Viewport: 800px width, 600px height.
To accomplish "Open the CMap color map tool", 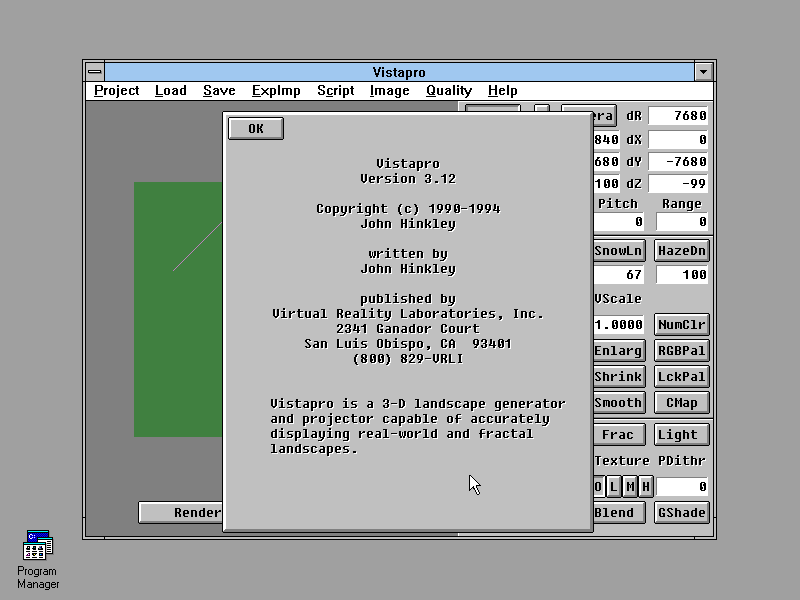I will tap(681, 402).
